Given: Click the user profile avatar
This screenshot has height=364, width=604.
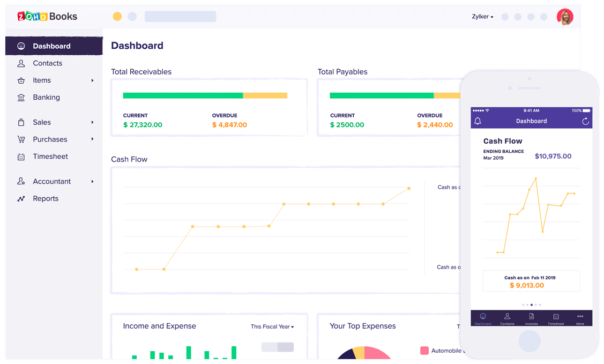Looking at the screenshot, I should [565, 17].
